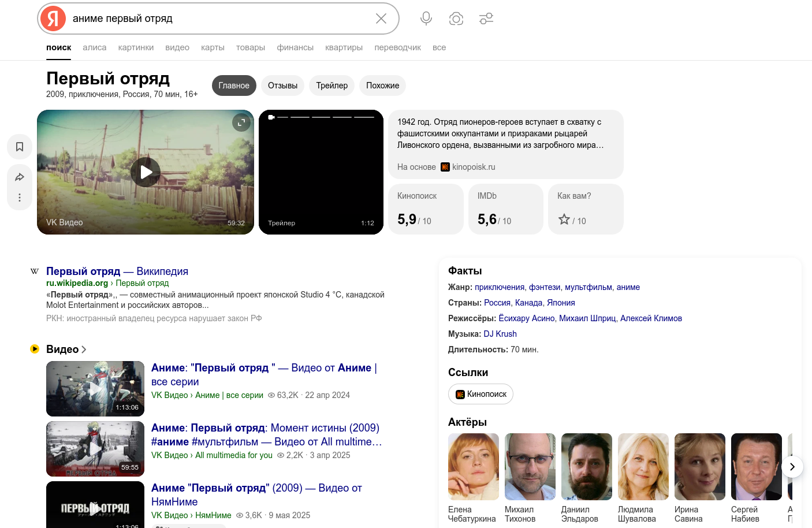Image resolution: width=812 pixels, height=528 pixels.
Task: Open director Алексей Климов link
Action: coord(651,318)
